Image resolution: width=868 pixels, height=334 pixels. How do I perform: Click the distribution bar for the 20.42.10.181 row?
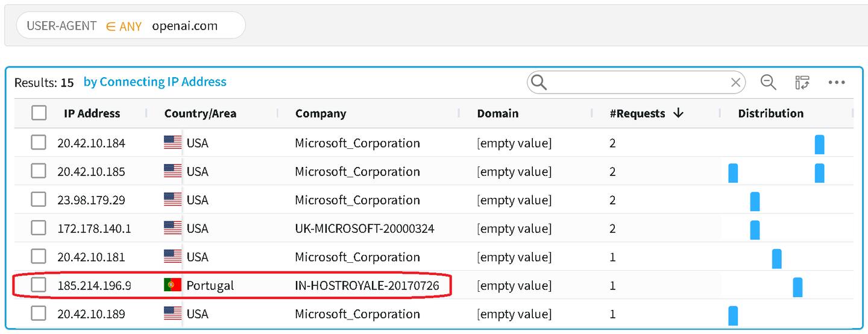pyautogui.click(x=776, y=258)
